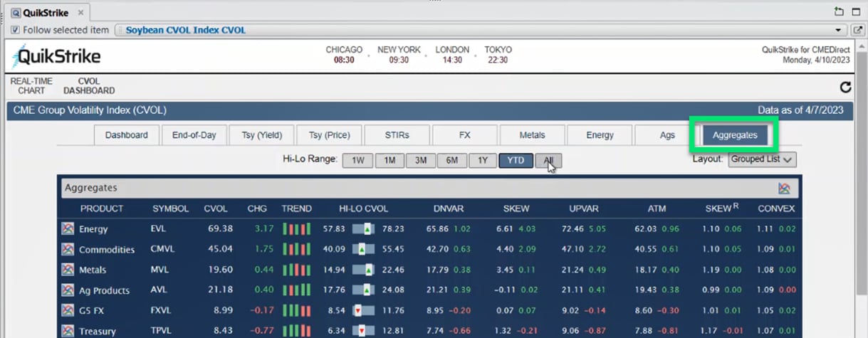Click the refresh icon at top right
868x338 pixels.
click(845, 88)
